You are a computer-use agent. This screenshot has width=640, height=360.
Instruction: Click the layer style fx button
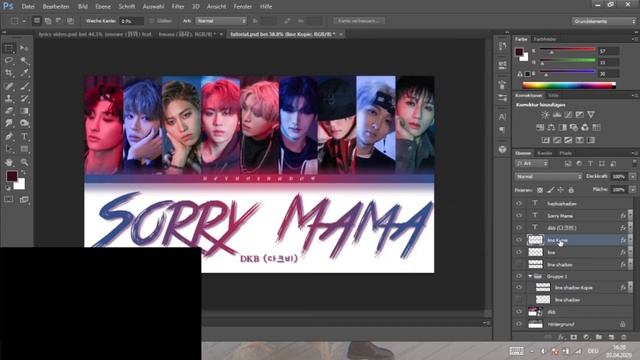(561, 337)
